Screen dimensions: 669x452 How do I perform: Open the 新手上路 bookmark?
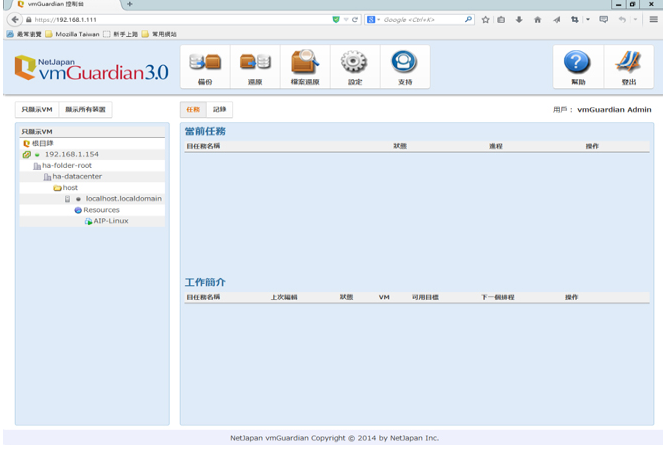(x=121, y=34)
